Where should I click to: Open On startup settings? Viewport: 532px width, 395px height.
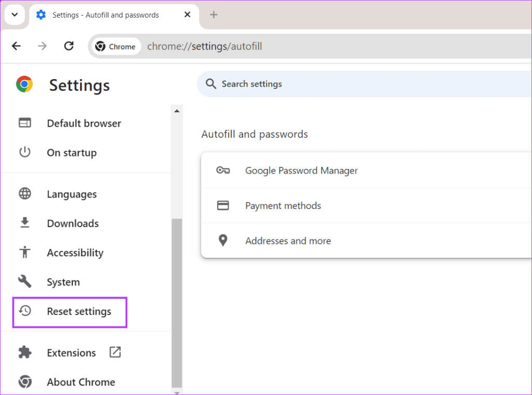72,152
